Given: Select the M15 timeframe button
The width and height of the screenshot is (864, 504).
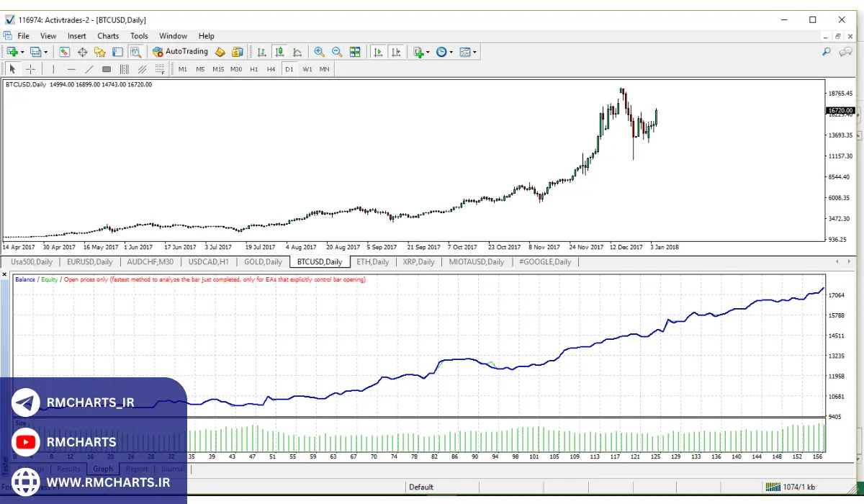Looking at the screenshot, I should [218, 69].
